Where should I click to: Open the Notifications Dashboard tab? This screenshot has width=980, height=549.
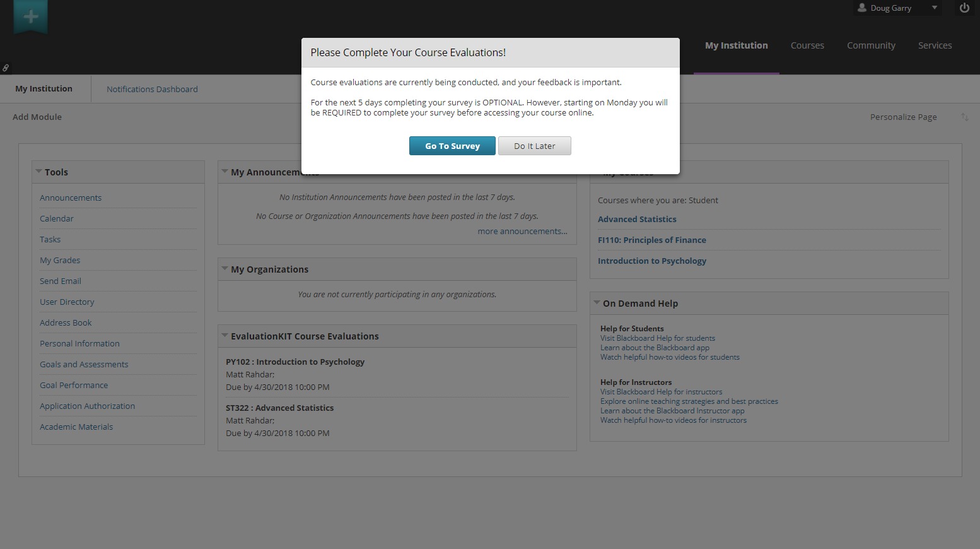(152, 90)
